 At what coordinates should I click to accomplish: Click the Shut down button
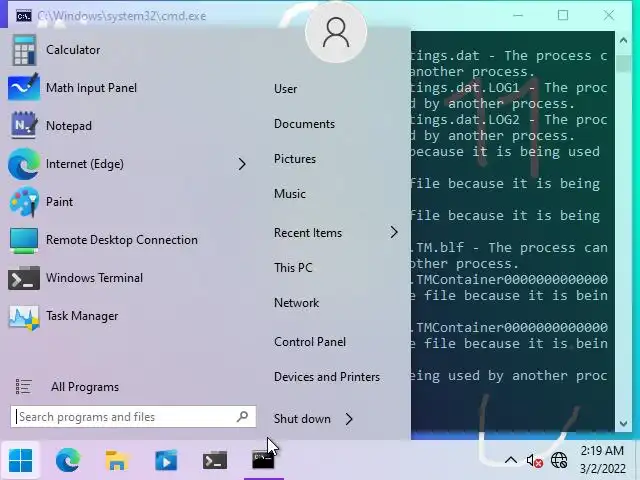(x=302, y=419)
